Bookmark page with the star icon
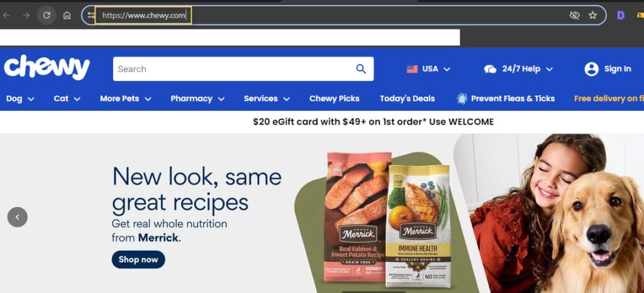The image size is (644, 293). (x=592, y=16)
